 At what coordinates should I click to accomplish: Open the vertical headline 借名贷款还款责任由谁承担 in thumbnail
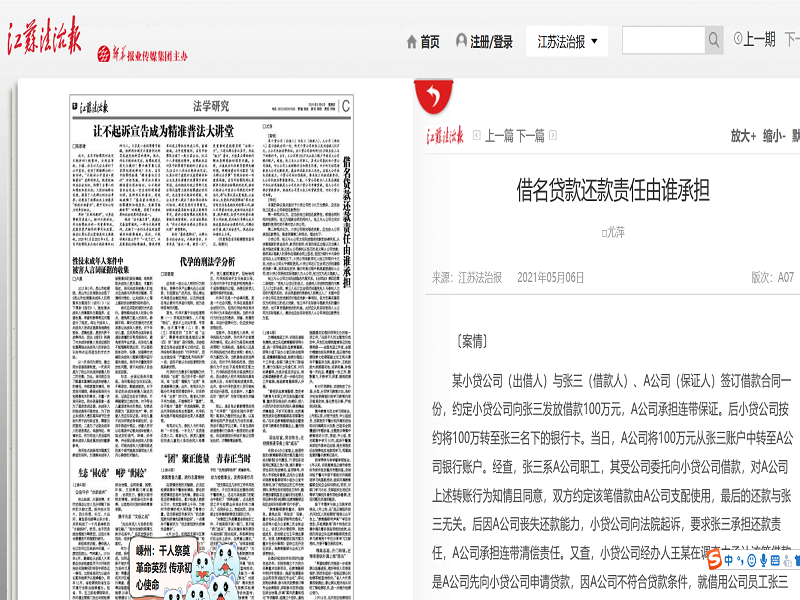347,221
